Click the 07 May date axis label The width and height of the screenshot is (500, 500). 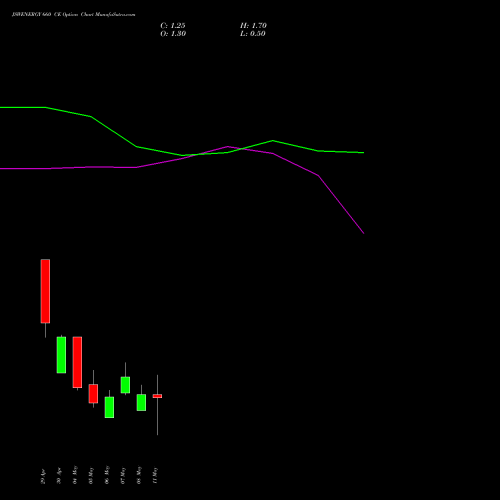point(123,475)
